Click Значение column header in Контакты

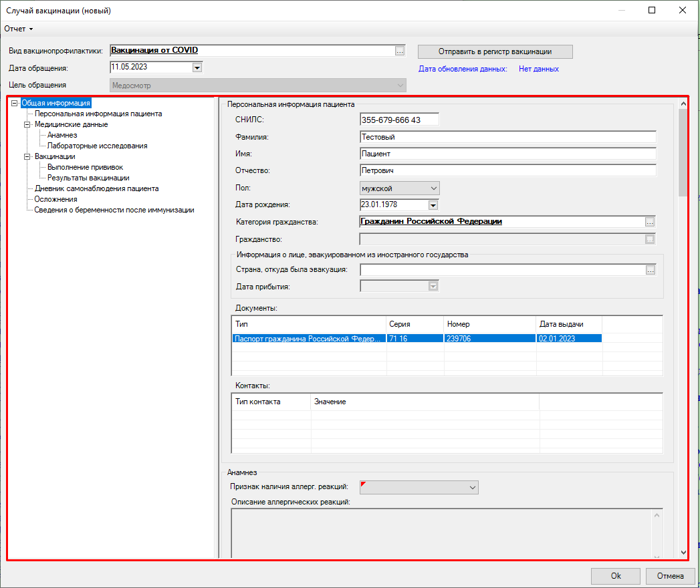point(425,402)
